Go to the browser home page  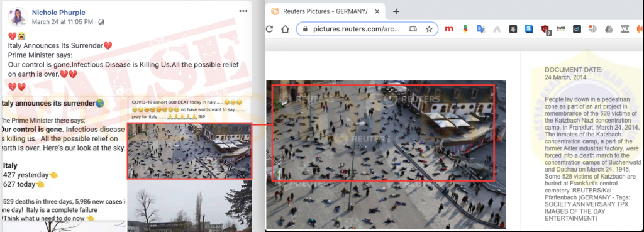point(286,29)
